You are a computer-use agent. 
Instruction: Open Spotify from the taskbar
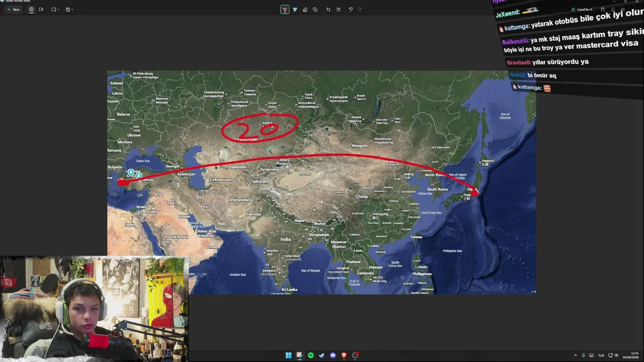[x=310, y=355]
